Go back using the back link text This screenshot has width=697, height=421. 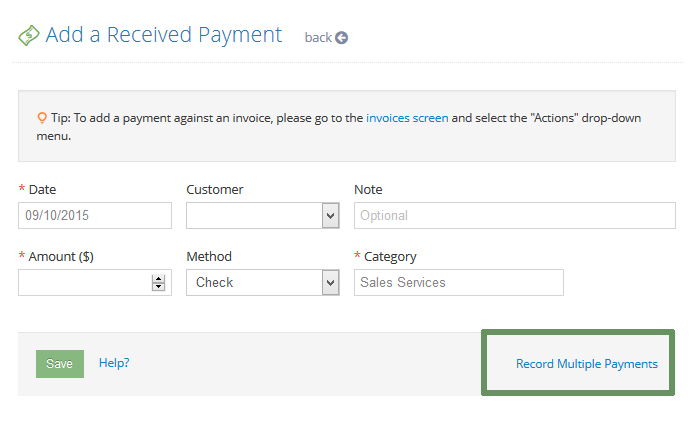pyautogui.click(x=318, y=38)
